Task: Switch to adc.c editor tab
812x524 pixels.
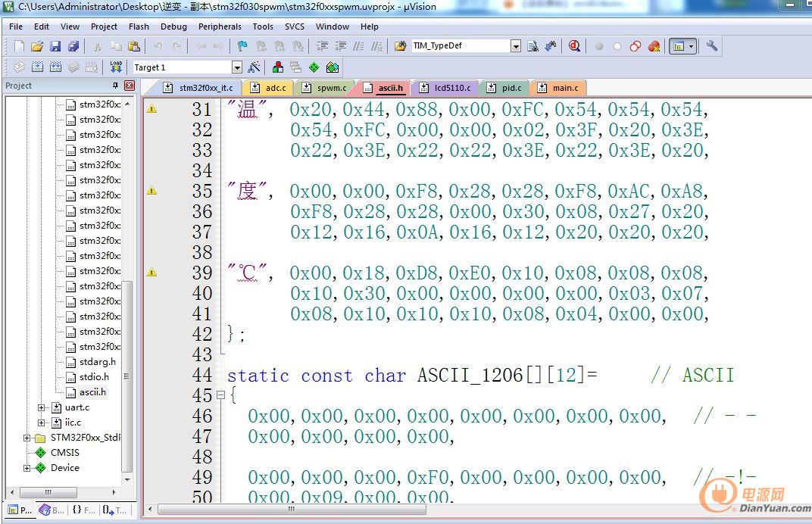Action: pos(269,88)
